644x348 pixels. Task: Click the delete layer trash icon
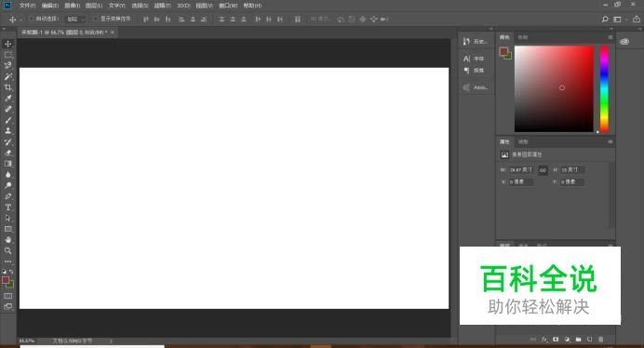coord(600,340)
